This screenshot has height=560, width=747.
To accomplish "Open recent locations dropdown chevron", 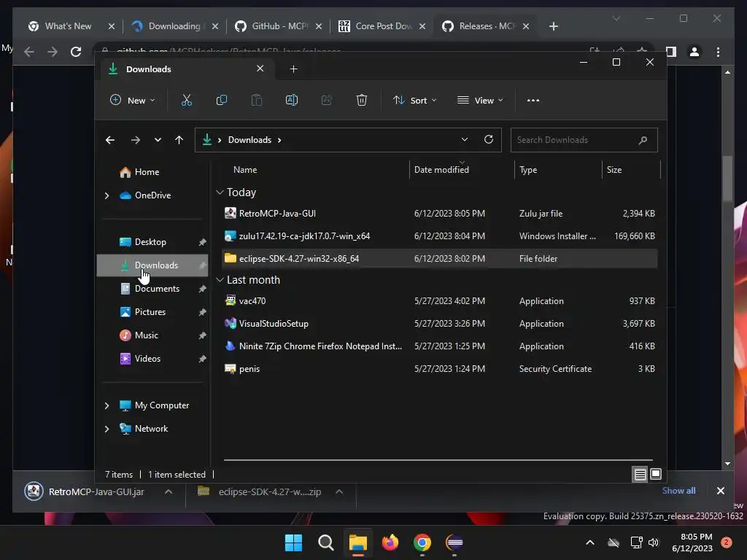I will click(x=158, y=140).
